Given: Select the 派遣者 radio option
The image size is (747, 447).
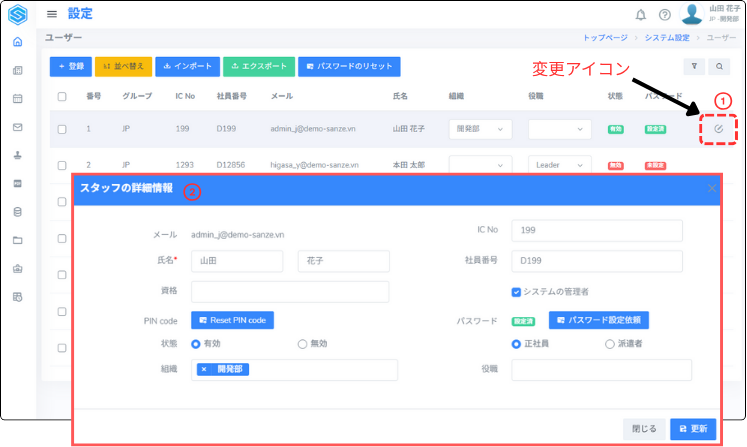Looking at the screenshot, I should coord(609,343).
